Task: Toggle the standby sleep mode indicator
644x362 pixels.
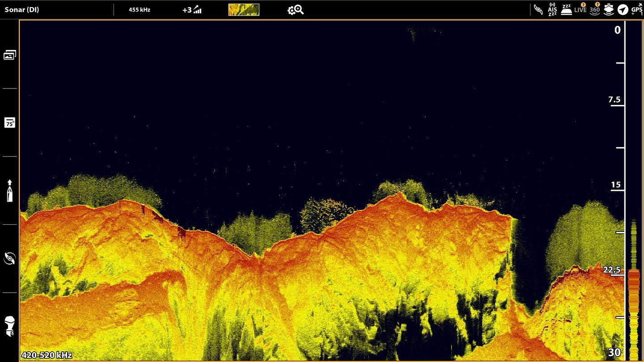Action: (x=566, y=9)
